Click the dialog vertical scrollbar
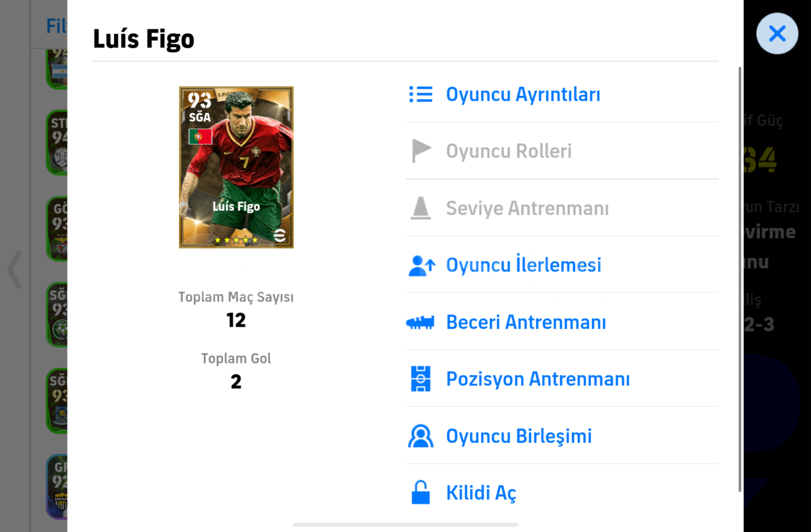The width and height of the screenshot is (811, 532). tap(740, 279)
